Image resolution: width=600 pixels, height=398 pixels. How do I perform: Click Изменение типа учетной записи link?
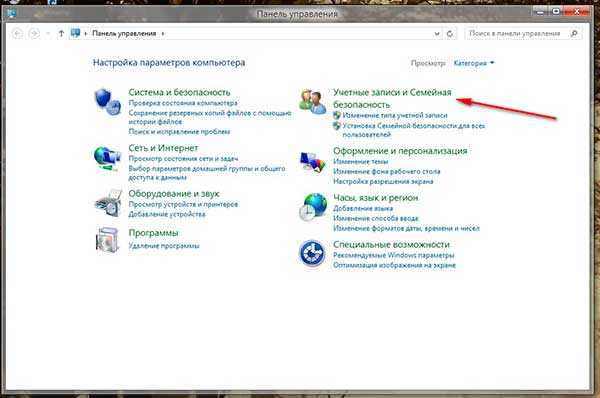coord(395,115)
